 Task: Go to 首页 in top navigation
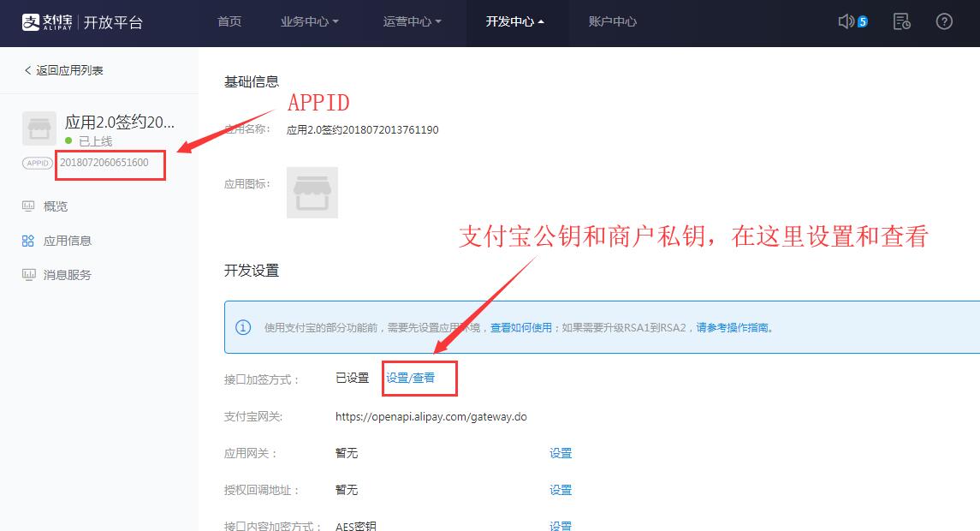tap(229, 22)
